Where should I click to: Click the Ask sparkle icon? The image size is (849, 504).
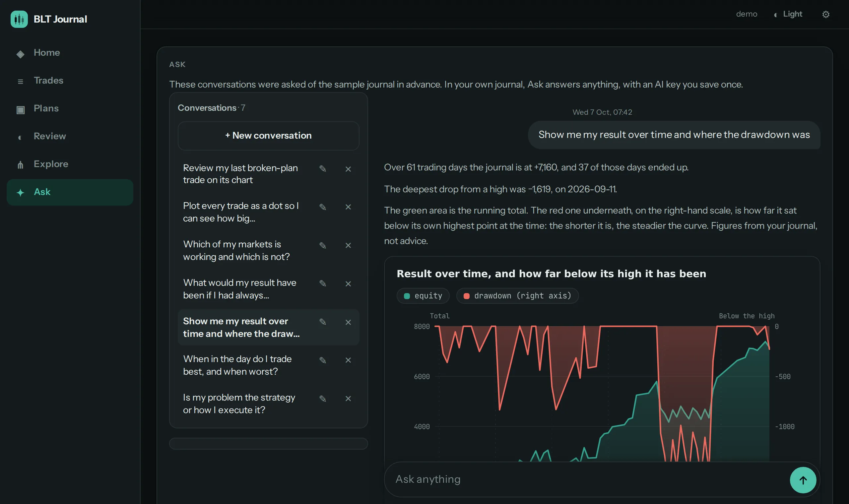20,193
